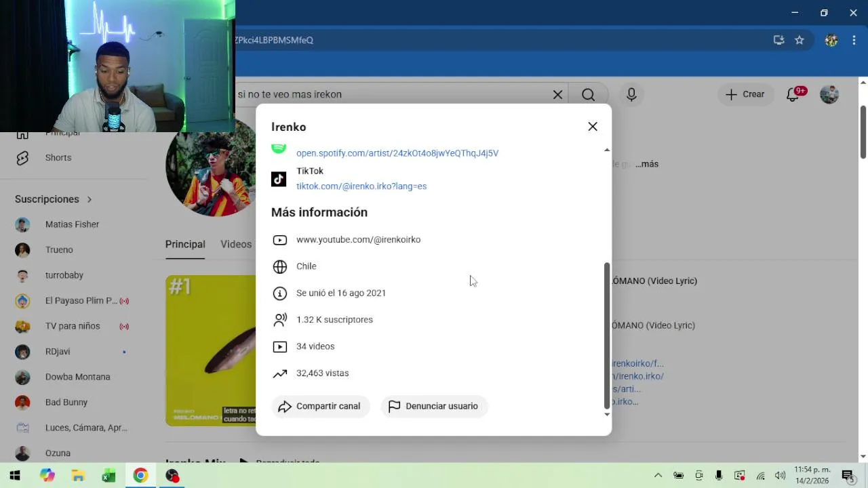Click the Spotify icon in the dialog
Screen dimensions: 868x488
[279, 148]
